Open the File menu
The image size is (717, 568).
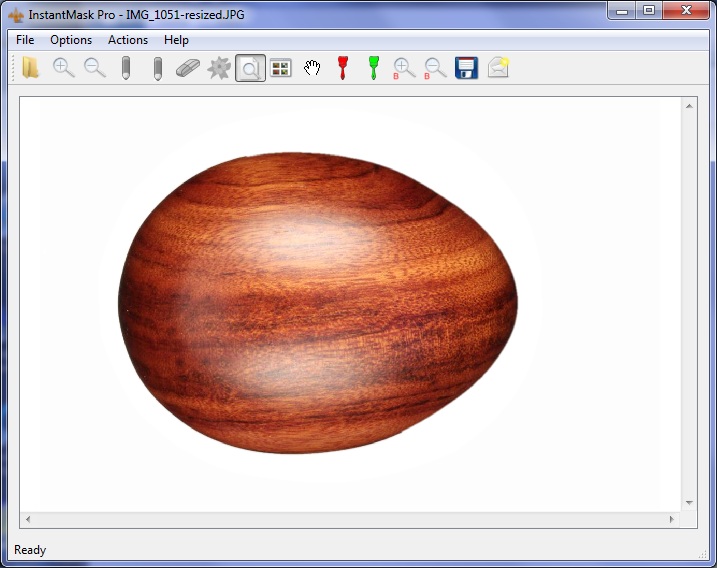tap(25, 40)
